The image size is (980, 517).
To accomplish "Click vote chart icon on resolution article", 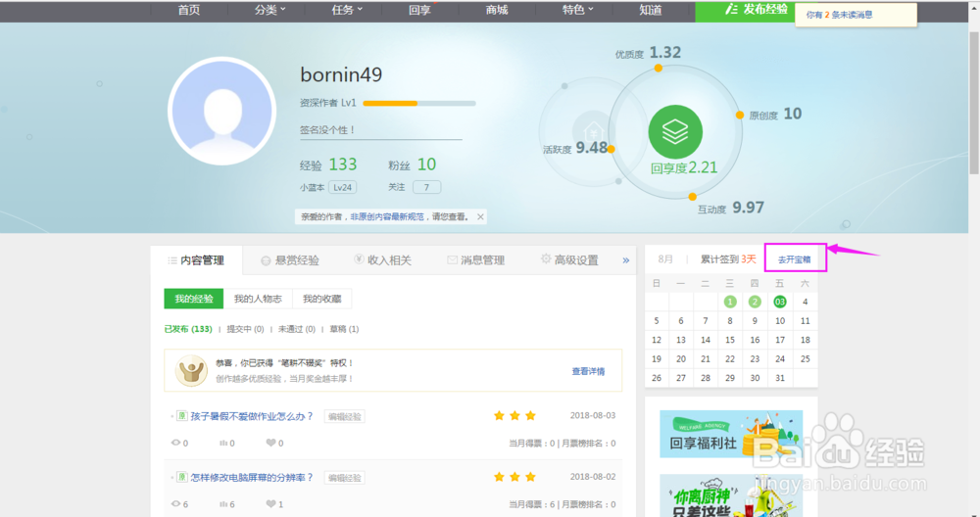I will tap(223, 504).
